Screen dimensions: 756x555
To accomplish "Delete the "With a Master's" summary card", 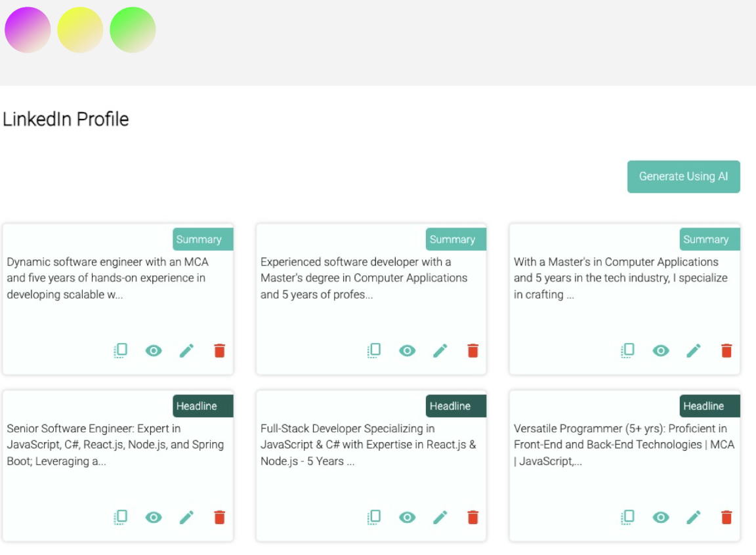I will tap(726, 350).
